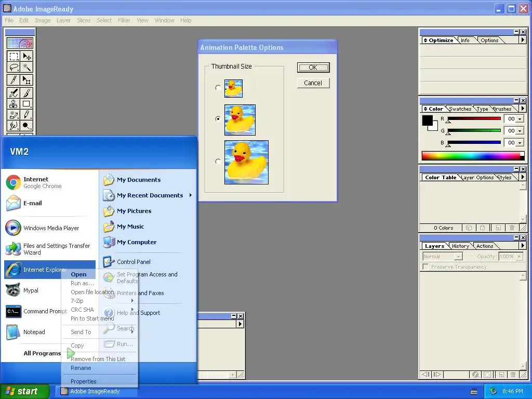
Task: Click the green G color slider
Action: (474, 130)
